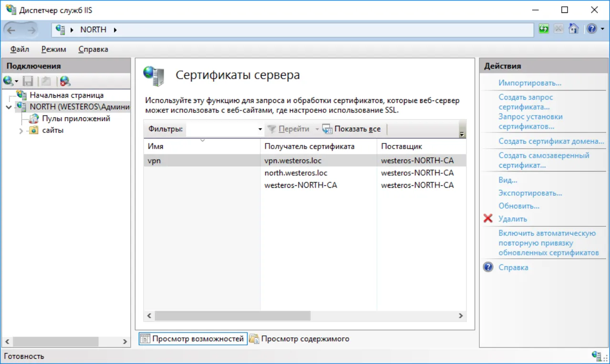Click vpn.westeros.loc cell
This screenshot has width=610, height=364.
tap(293, 161)
